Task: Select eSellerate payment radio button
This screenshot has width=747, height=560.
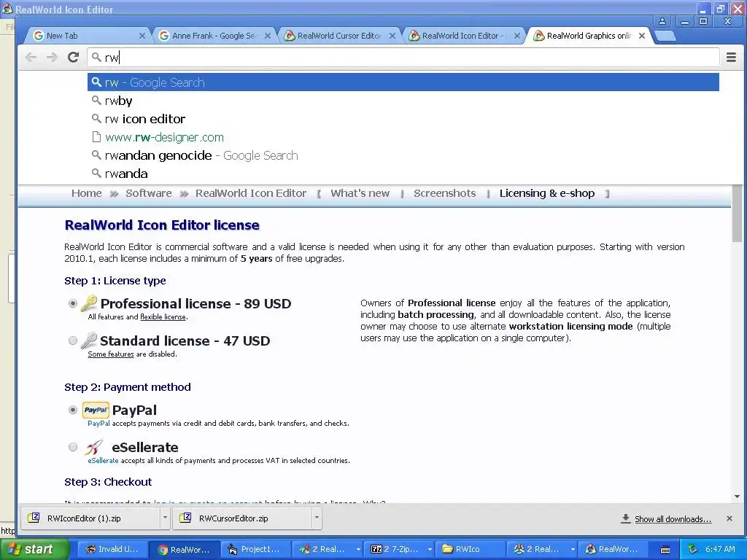Action: 73,447
